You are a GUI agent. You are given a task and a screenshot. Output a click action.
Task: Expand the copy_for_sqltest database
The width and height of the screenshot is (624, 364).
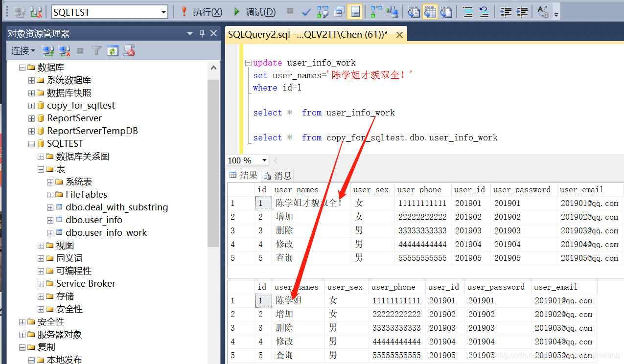(31, 106)
